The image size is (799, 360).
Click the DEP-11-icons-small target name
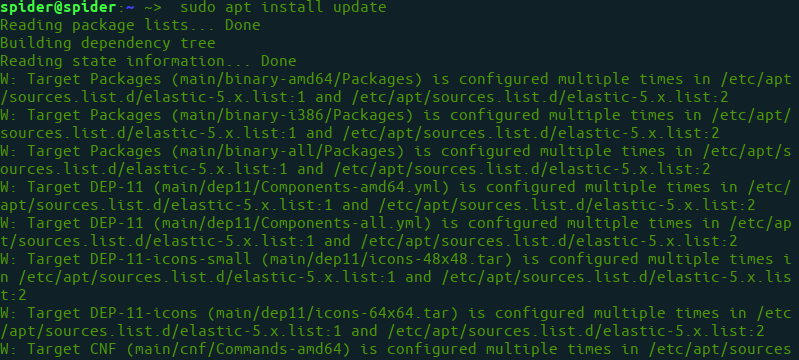[x=171, y=259]
